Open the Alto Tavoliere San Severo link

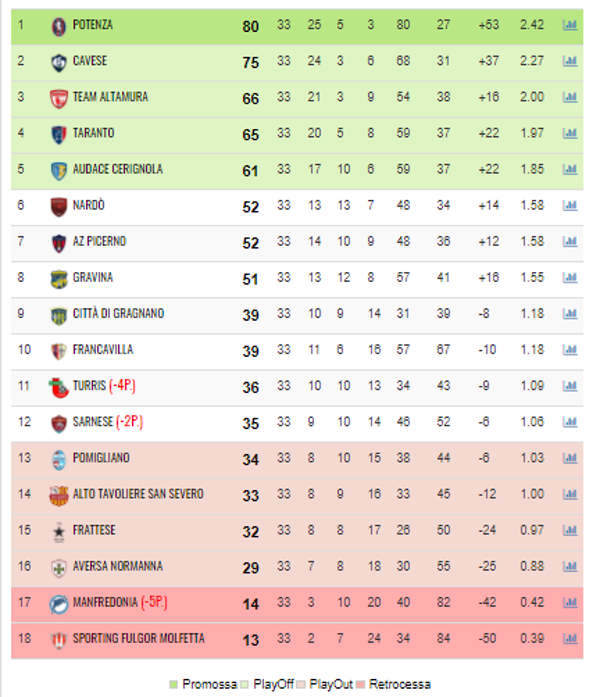click(x=138, y=494)
